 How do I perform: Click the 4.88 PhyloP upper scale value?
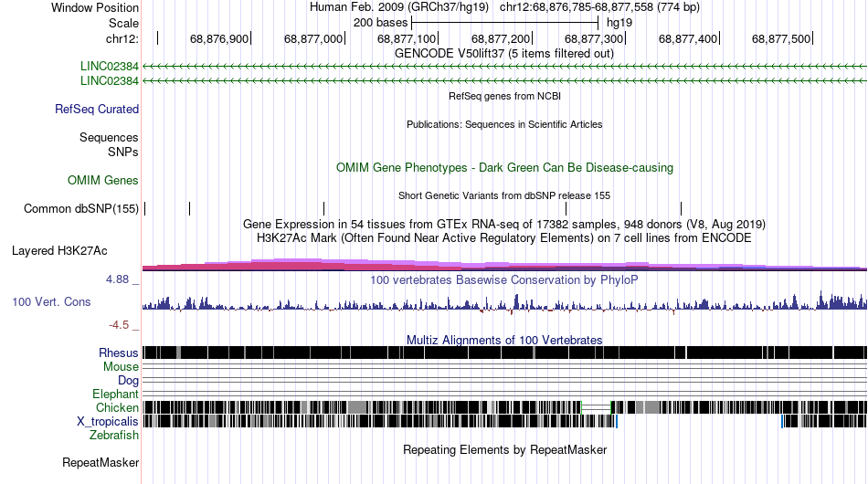(x=117, y=279)
